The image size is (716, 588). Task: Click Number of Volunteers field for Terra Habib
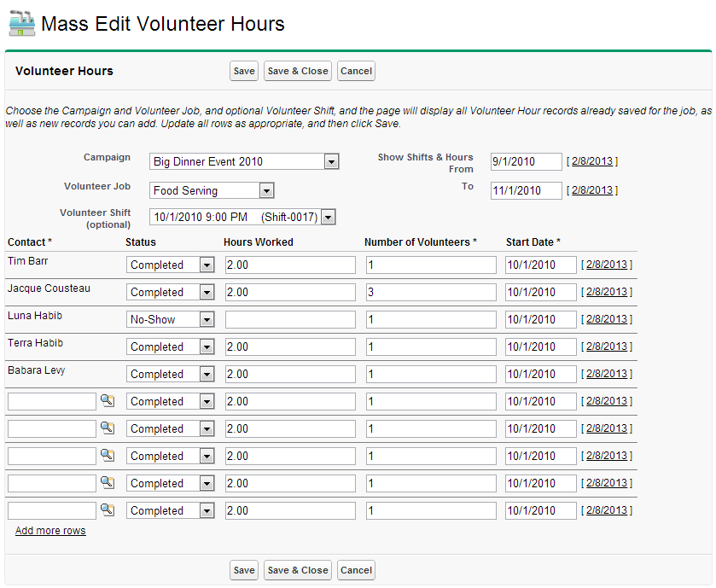[431, 347]
